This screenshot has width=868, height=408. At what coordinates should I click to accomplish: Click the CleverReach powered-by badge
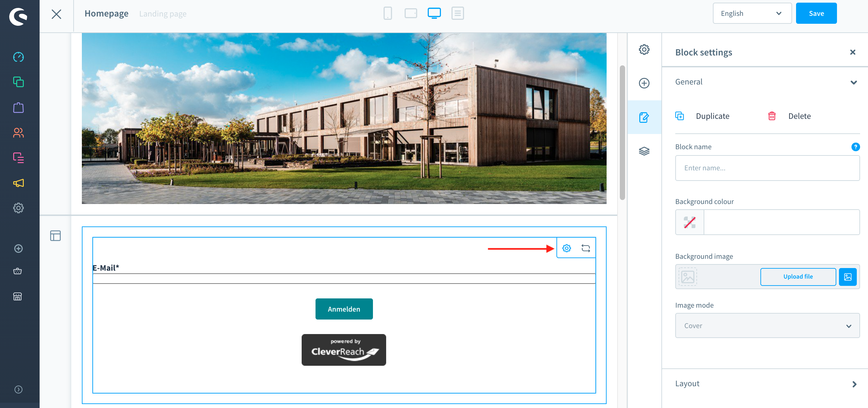343,350
